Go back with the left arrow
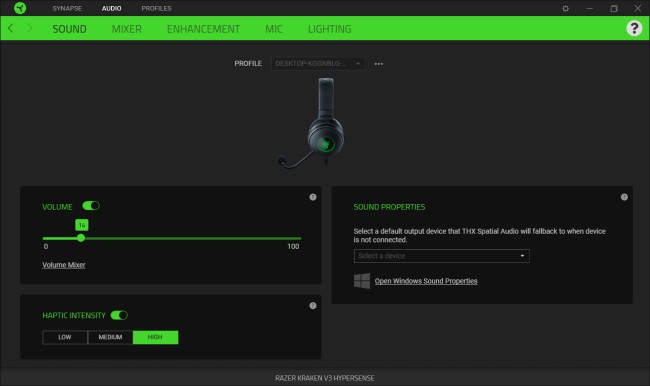This screenshot has width=650, height=386. pos(11,29)
